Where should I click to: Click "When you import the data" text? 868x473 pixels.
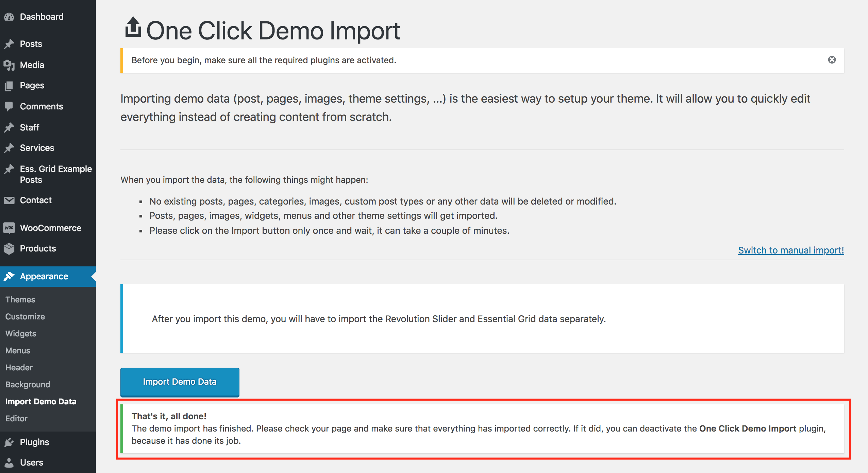244,180
